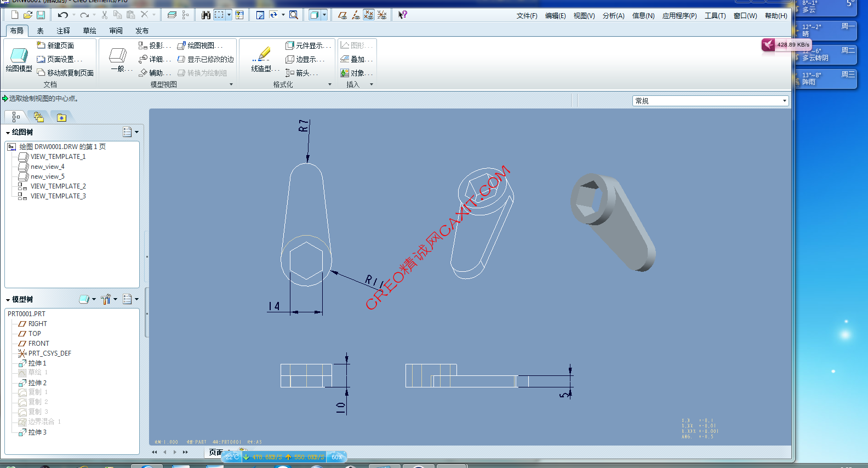Image resolution: width=868 pixels, height=468 pixels.
Task: Expand the 插入 group arrow
Action: coord(372,84)
